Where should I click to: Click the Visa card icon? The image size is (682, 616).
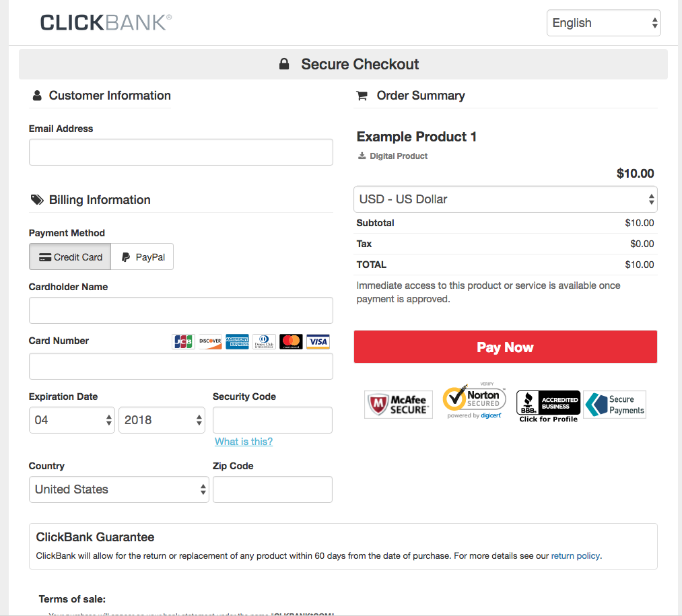click(318, 341)
